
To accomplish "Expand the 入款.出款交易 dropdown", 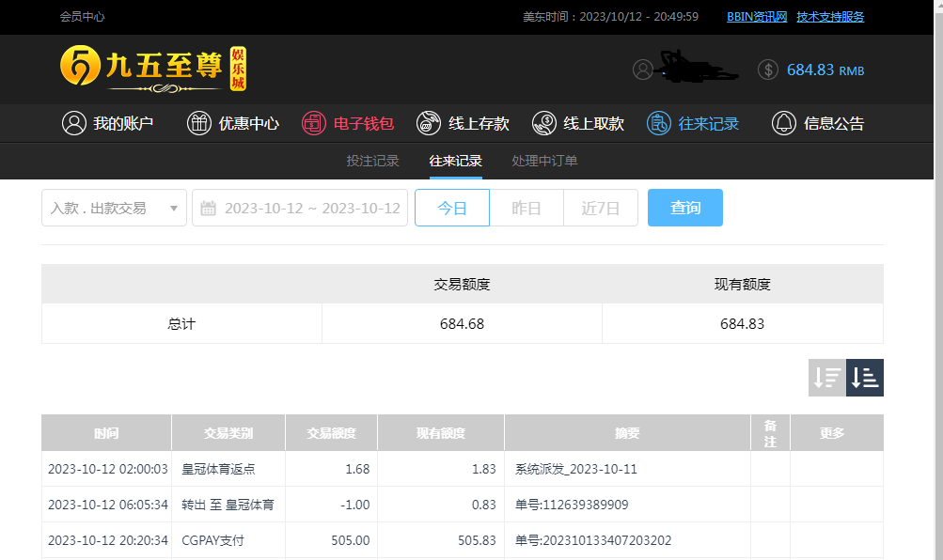I will 115,208.
